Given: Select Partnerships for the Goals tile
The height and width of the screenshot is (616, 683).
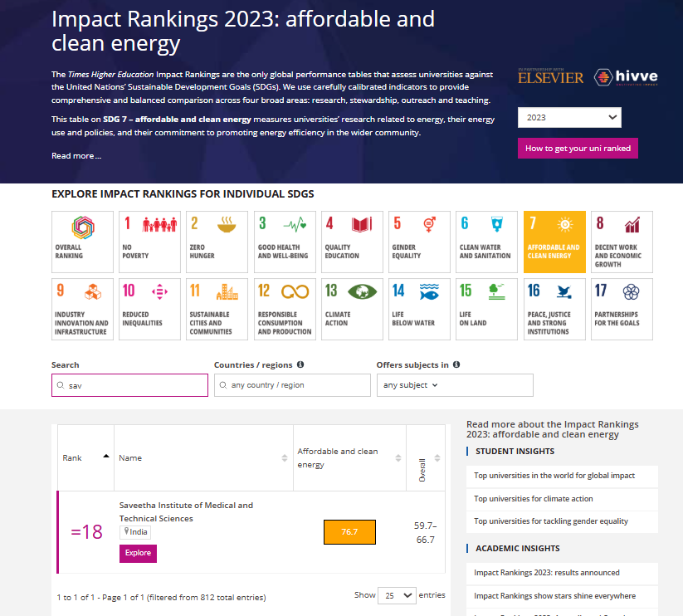Looking at the screenshot, I should click(x=622, y=309).
